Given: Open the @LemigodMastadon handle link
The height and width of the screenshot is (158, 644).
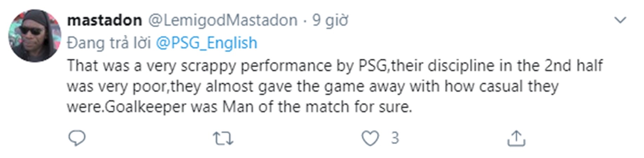Looking at the screenshot, I should (x=223, y=20).
